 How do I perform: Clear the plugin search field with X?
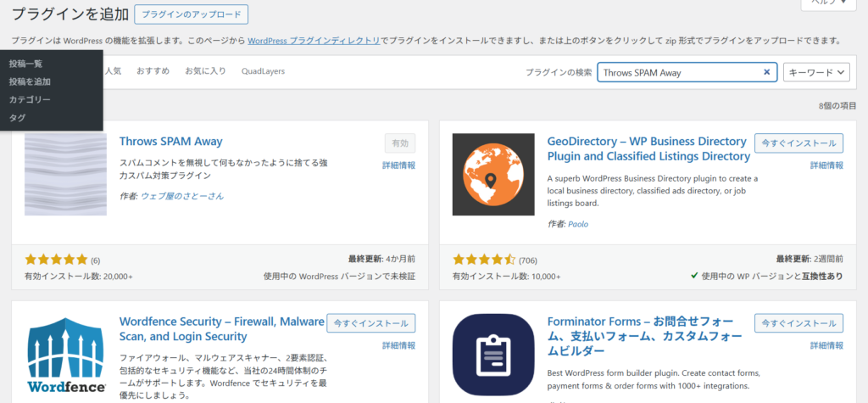click(x=767, y=73)
